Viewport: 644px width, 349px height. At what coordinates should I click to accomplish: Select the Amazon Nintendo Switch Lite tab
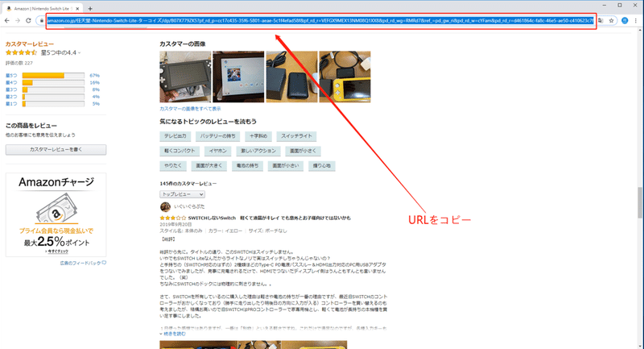(x=43, y=8)
